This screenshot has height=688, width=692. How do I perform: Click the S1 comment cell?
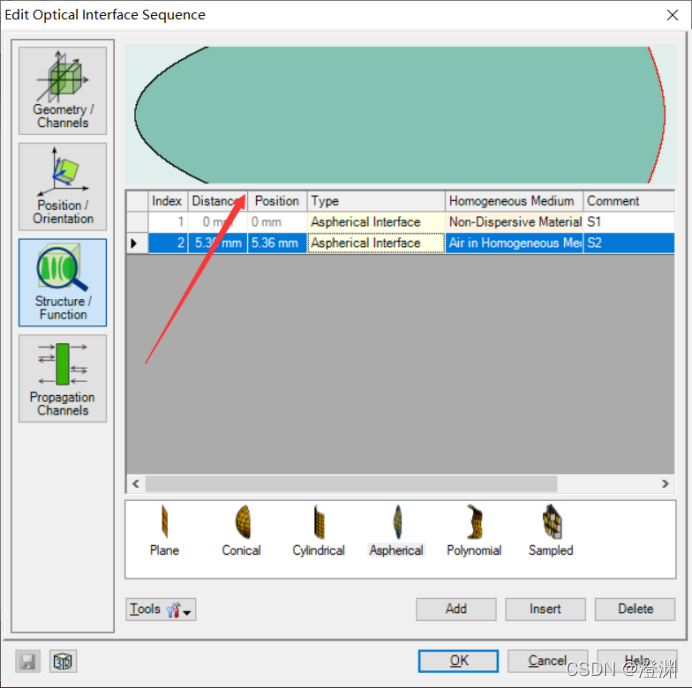(629, 222)
